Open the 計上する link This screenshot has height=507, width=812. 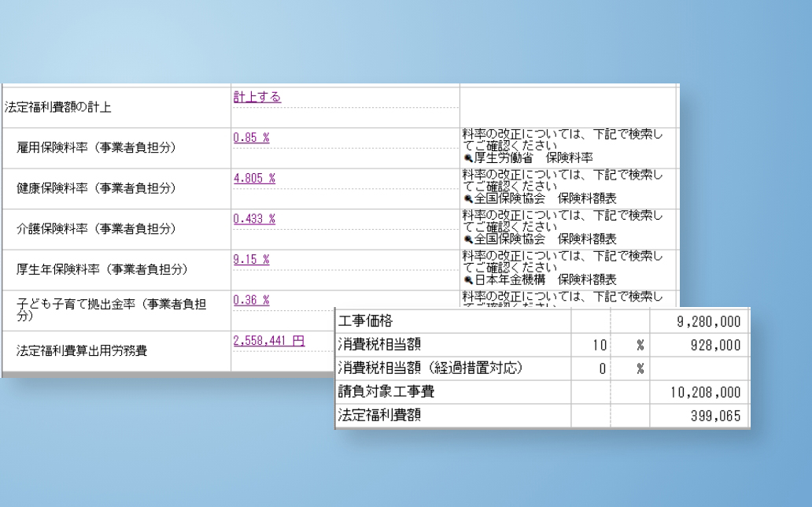point(257,97)
